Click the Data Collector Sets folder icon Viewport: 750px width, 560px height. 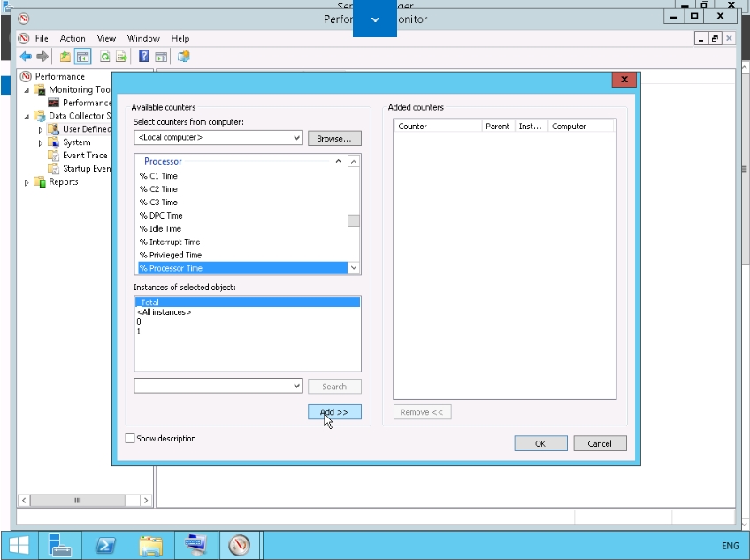(x=40, y=116)
